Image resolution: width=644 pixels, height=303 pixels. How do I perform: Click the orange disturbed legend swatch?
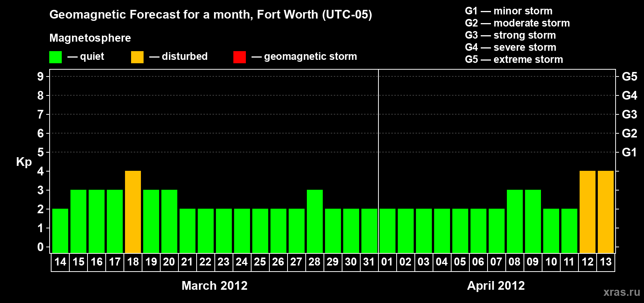(137, 57)
